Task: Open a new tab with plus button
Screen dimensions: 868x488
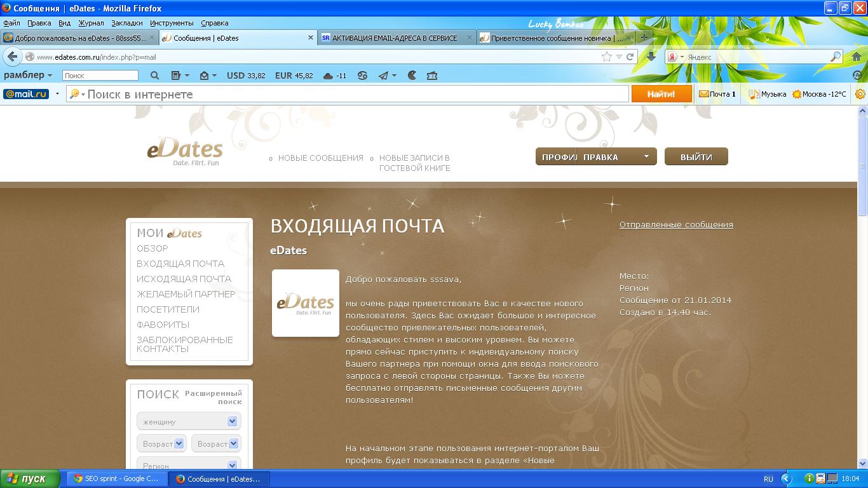Action: (x=644, y=37)
